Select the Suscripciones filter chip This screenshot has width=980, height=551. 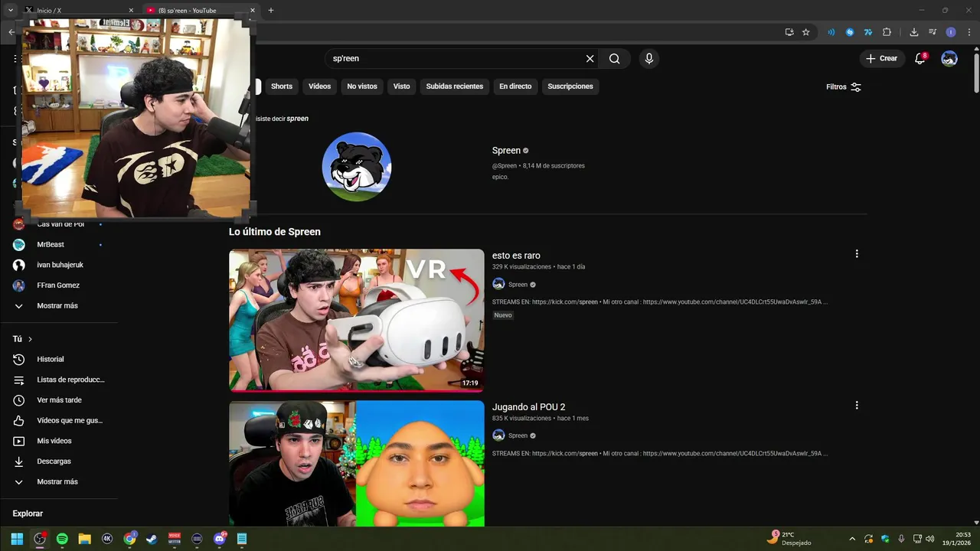click(x=570, y=86)
